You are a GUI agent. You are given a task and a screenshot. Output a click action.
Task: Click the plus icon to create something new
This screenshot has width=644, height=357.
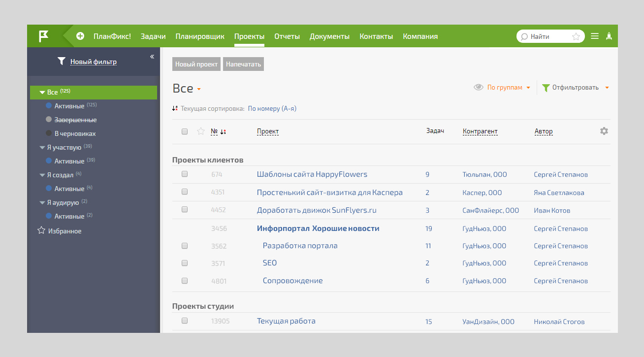tap(80, 36)
